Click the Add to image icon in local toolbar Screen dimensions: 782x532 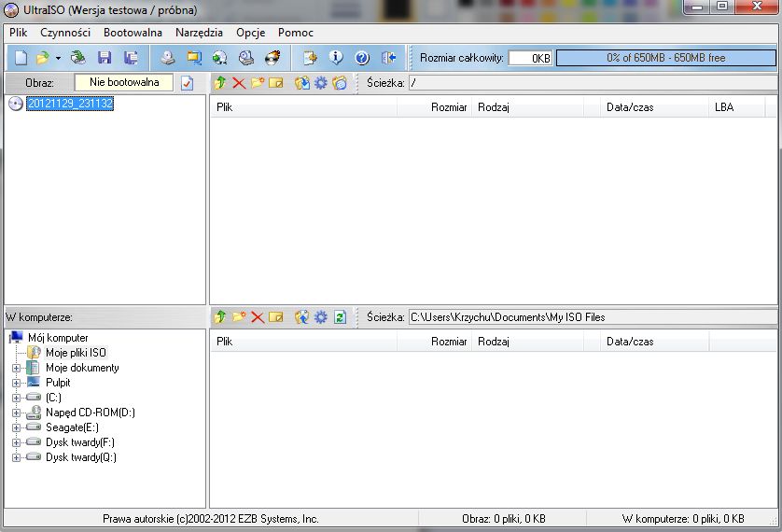coord(301,317)
